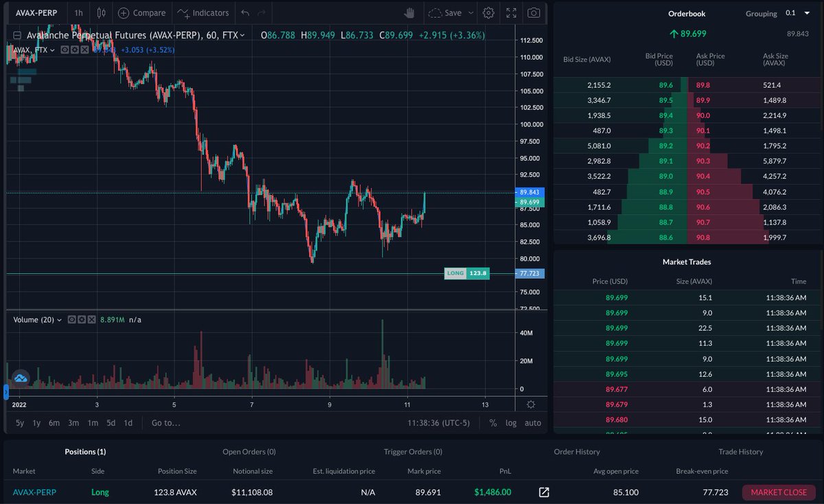Viewport: 824px width, 504px height.
Task: Click the AVAX-PERP symbol in chart toolbar
Action: tap(36, 12)
